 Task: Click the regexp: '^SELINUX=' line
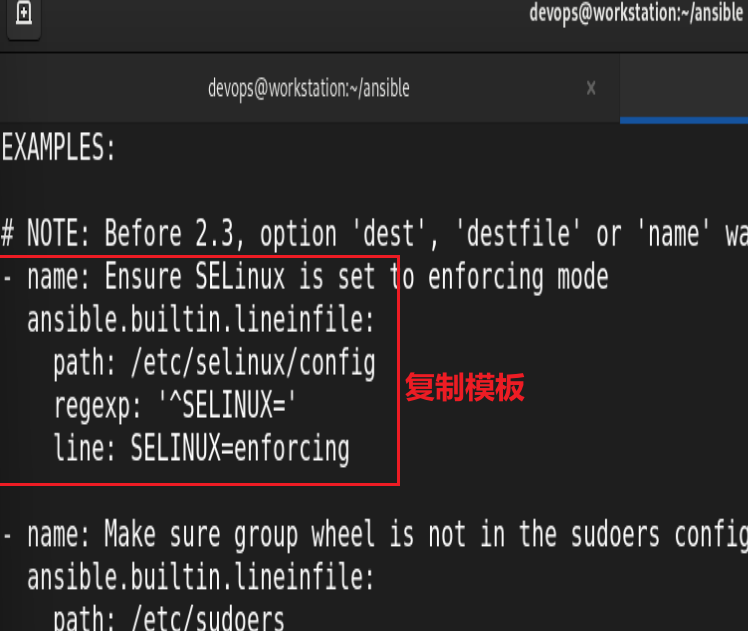coord(175,406)
